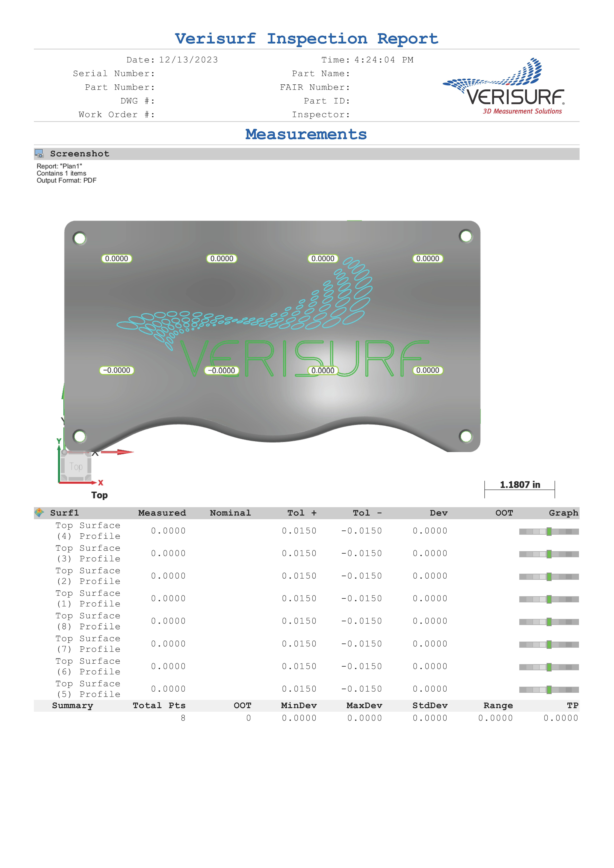
Task: Click the "Total Pts" summary header
Action: pyautogui.click(x=159, y=706)
